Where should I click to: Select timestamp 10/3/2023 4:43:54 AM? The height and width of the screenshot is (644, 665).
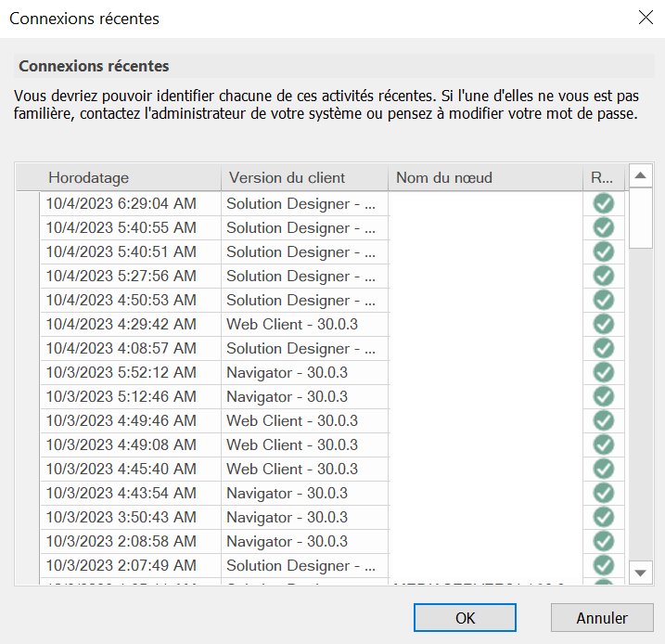121,494
